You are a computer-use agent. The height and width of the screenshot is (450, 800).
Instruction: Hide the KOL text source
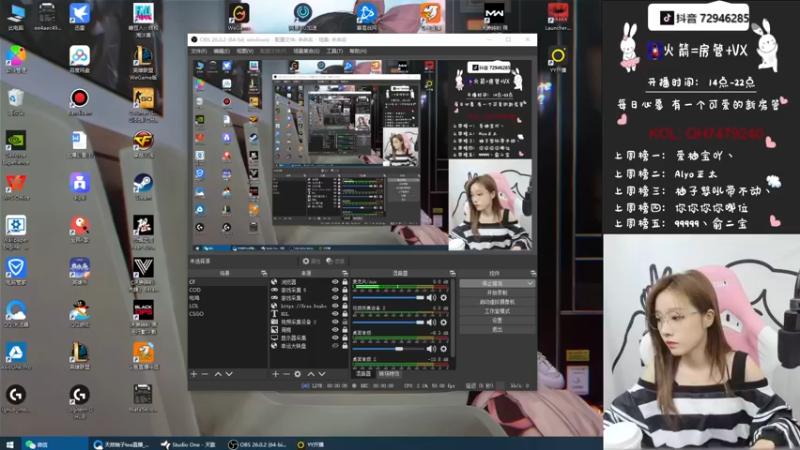(x=335, y=314)
